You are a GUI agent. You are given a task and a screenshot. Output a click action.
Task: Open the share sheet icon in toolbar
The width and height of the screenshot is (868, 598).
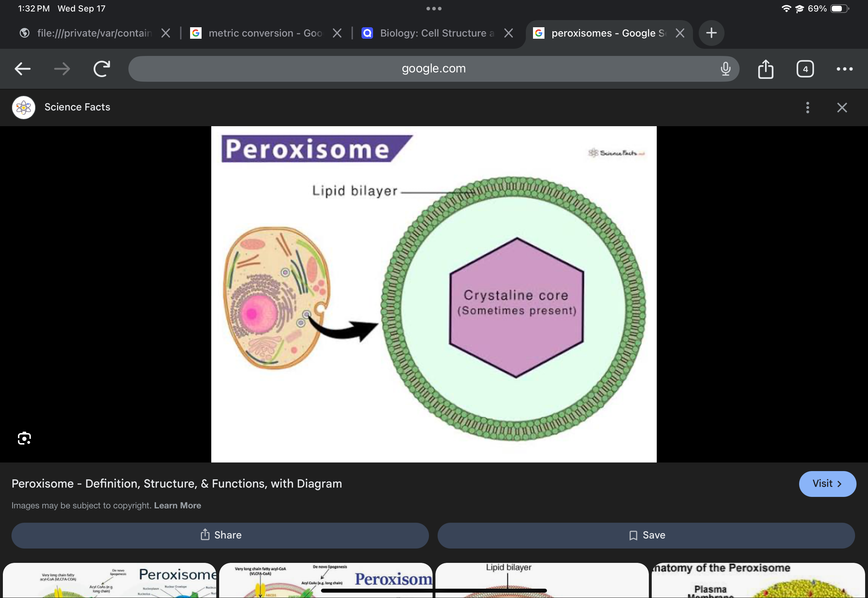point(765,69)
